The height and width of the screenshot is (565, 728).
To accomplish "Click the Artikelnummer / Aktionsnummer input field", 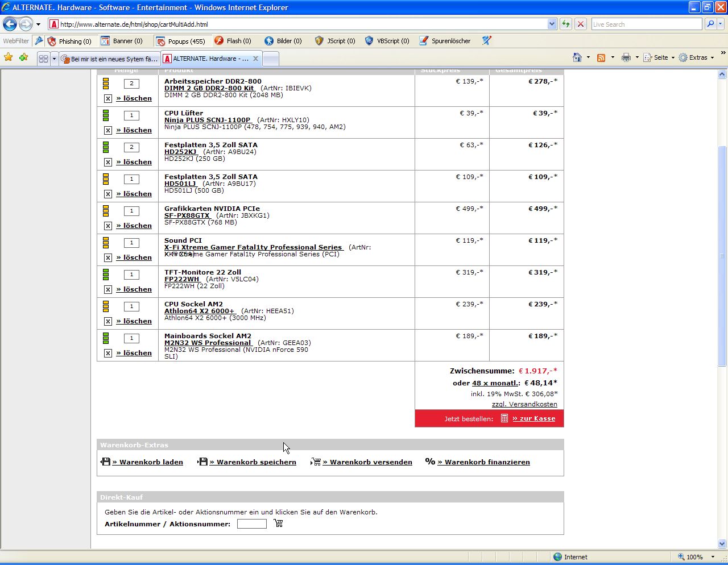I will [251, 524].
